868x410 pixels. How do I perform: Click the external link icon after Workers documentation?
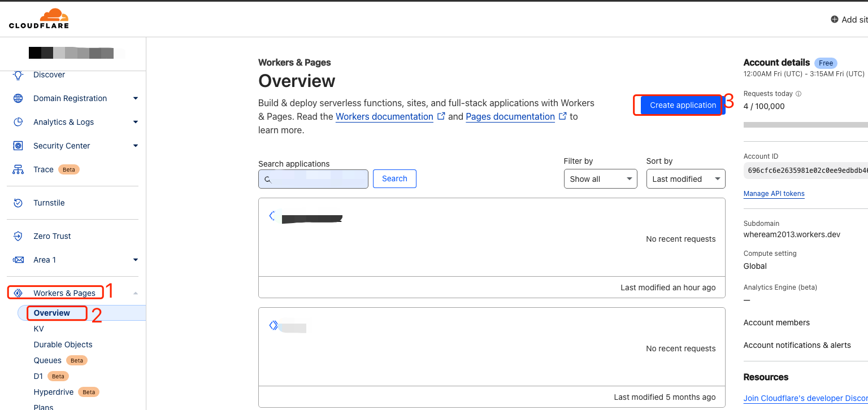(x=441, y=116)
